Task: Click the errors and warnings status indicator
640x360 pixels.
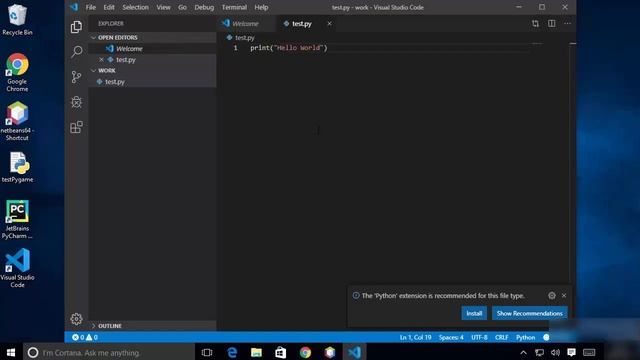Action: point(85,337)
